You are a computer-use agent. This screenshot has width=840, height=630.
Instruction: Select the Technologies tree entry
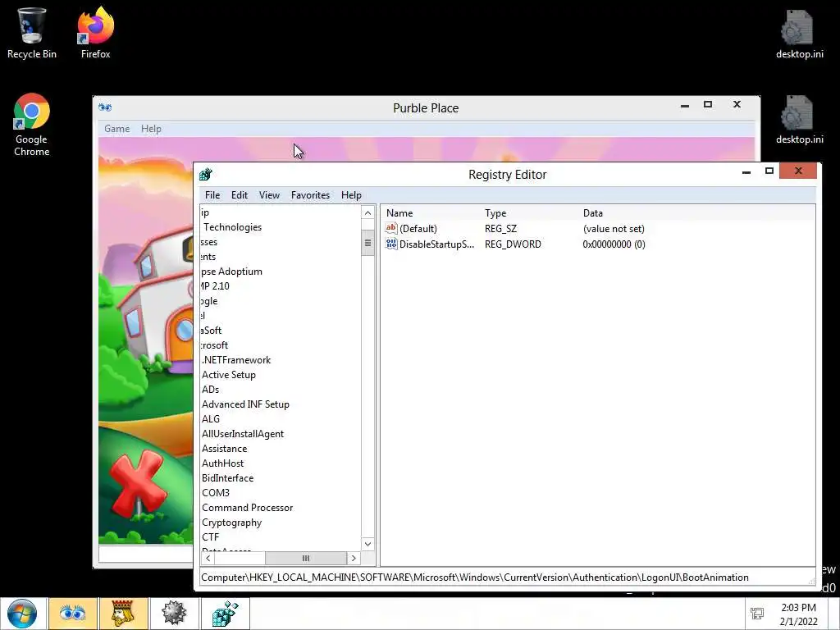click(232, 227)
